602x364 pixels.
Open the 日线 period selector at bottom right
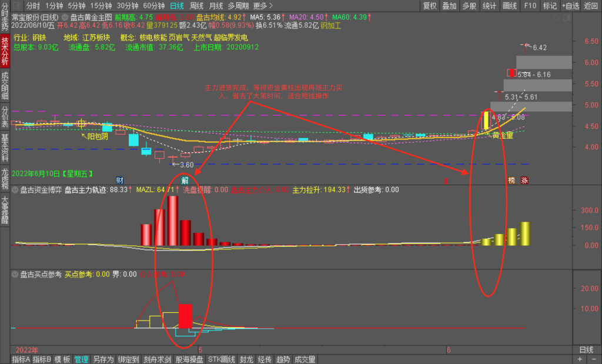pos(586,349)
